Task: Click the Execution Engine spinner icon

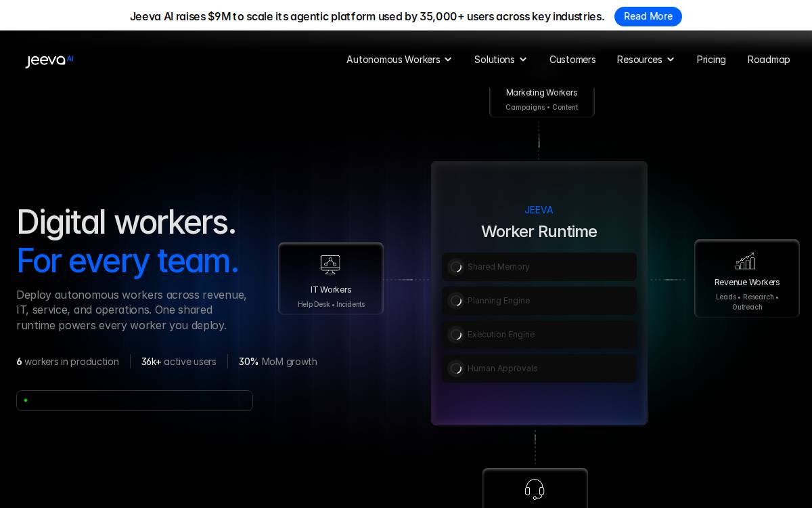Action: [456, 335]
